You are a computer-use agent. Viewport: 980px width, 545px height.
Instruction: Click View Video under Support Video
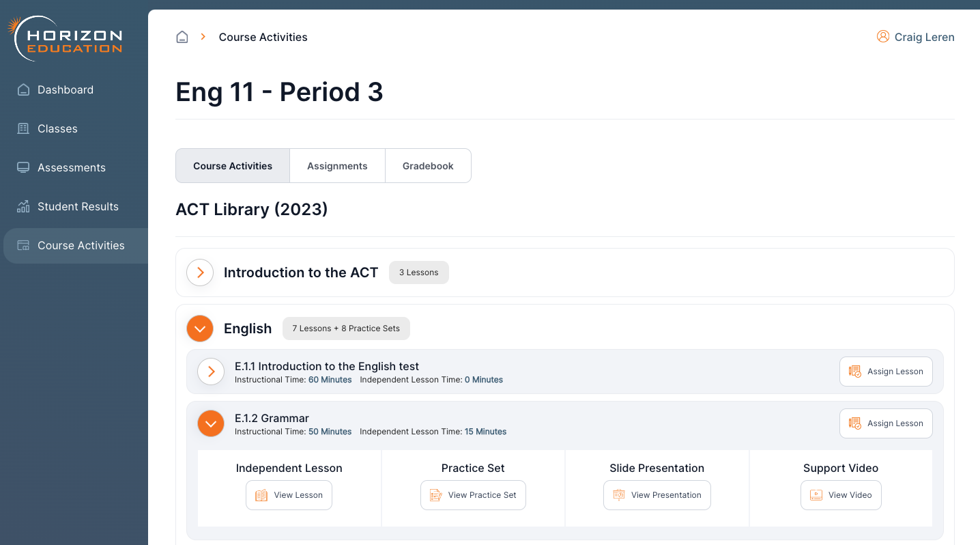pyautogui.click(x=840, y=495)
